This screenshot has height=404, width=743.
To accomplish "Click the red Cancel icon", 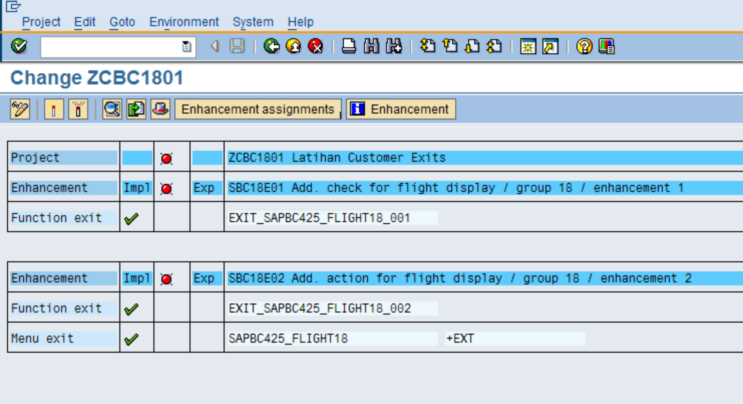I will click(316, 46).
